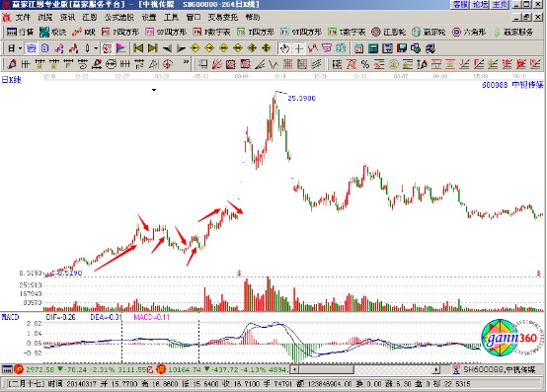Toggle the highlighted chart overlay button beside 日

coord(31,48)
